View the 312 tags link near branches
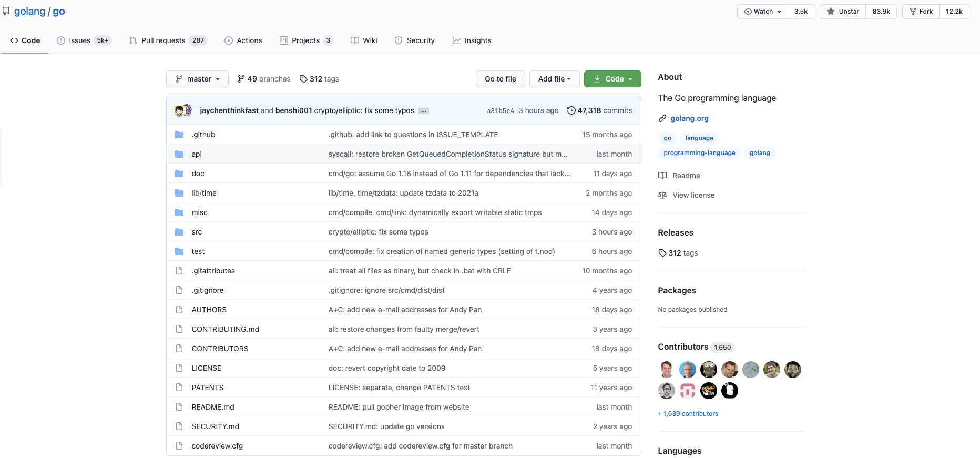980x458 pixels. pos(319,79)
